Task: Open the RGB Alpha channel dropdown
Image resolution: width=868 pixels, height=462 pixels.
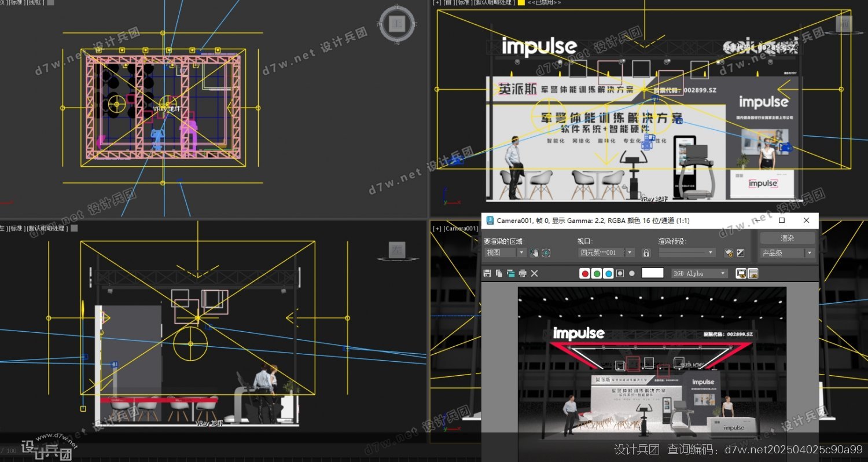Action: [x=700, y=273]
